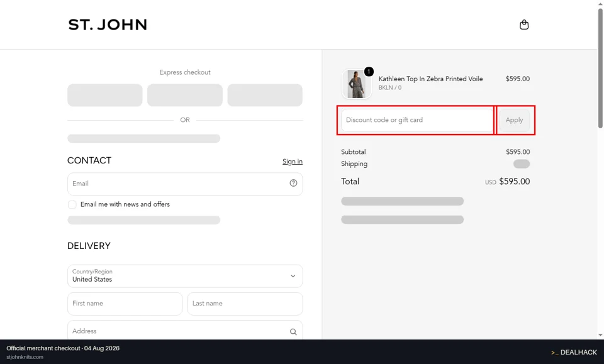
Task: Click the First name field
Action: pyautogui.click(x=125, y=304)
